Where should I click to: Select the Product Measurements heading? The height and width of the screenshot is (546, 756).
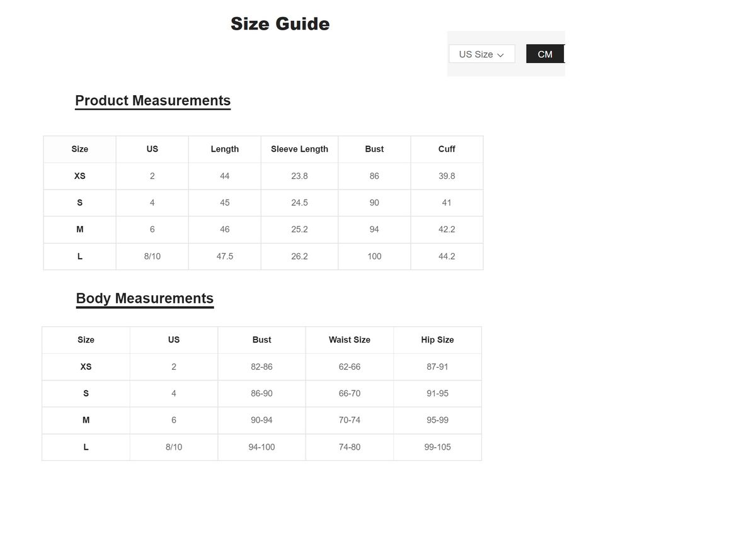pos(152,101)
